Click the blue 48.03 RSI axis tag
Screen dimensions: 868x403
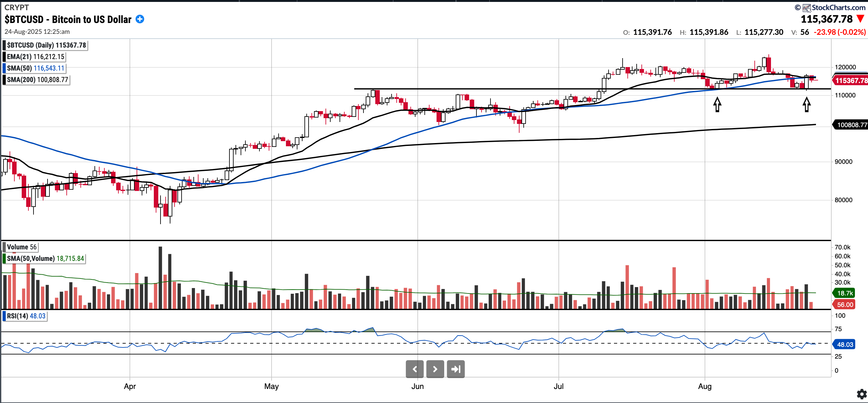tap(844, 344)
